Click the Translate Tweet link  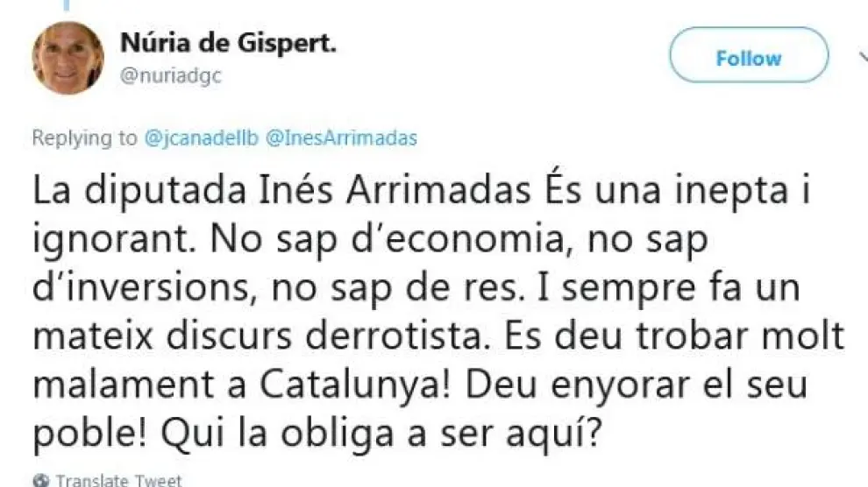coord(118,480)
